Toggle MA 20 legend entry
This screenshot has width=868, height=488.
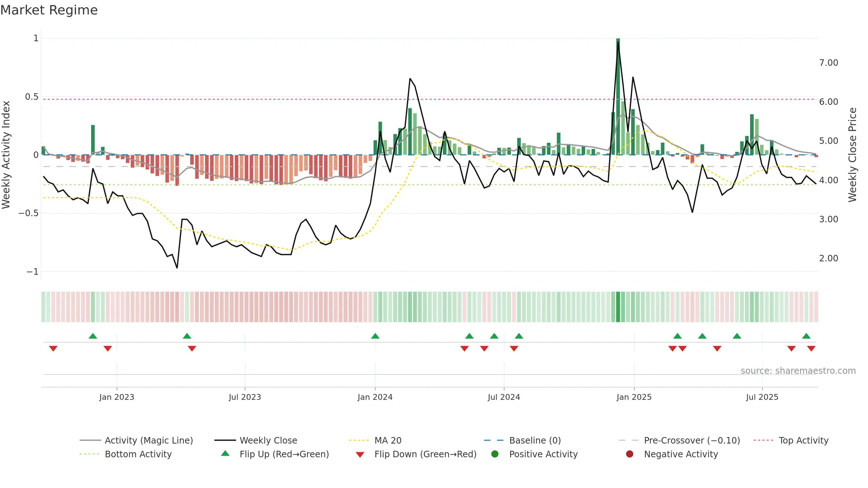click(x=375, y=440)
